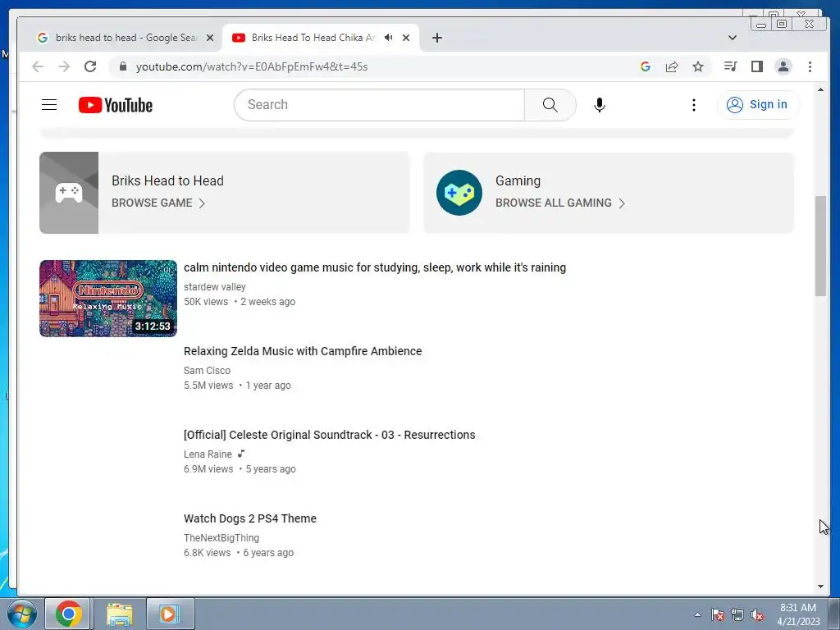The width and height of the screenshot is (840, 630).
Task: Click the Sign in button
Action: (757, 104)
